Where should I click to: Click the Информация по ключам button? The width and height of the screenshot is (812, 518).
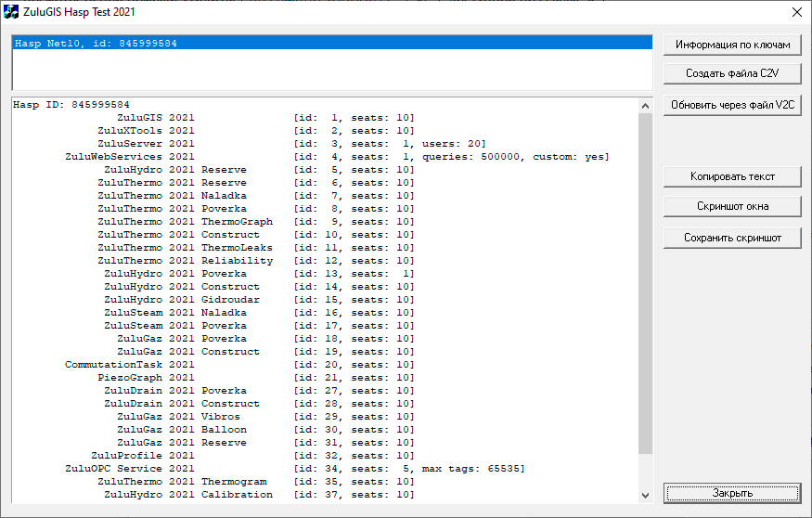(x=732, y=45)
